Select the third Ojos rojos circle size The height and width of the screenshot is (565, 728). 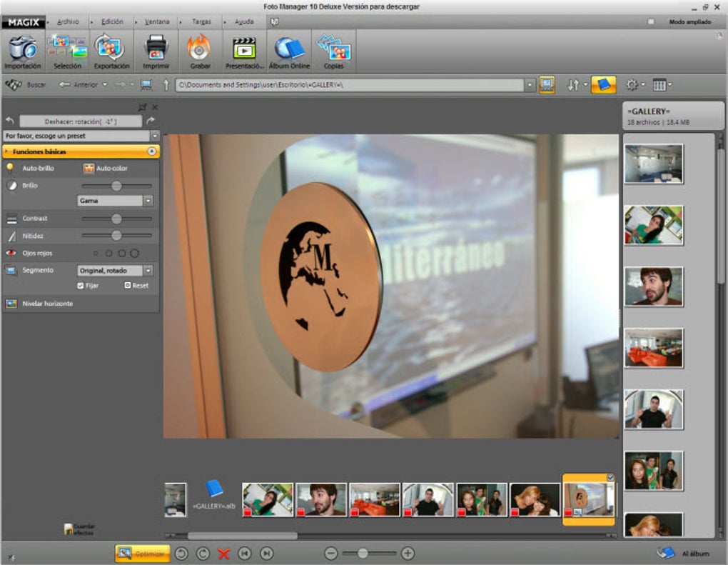pyautogui.click(x=121, y=254)
